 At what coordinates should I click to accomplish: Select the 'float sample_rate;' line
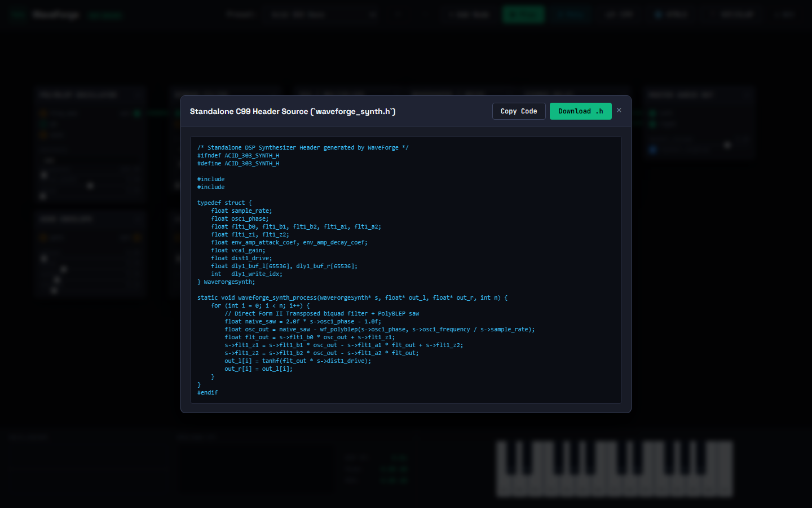(x=241, y=211)
